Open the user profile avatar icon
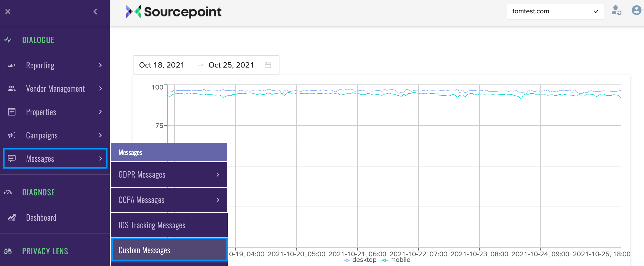644x266 pixels. pos(636,11)
